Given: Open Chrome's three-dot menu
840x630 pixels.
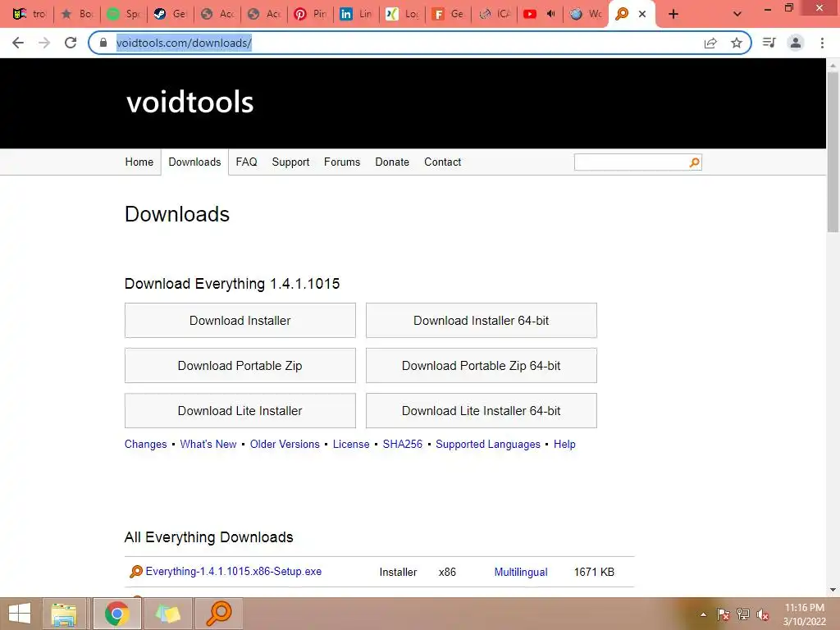Looking at the screenshot, I should click(822, 43).
